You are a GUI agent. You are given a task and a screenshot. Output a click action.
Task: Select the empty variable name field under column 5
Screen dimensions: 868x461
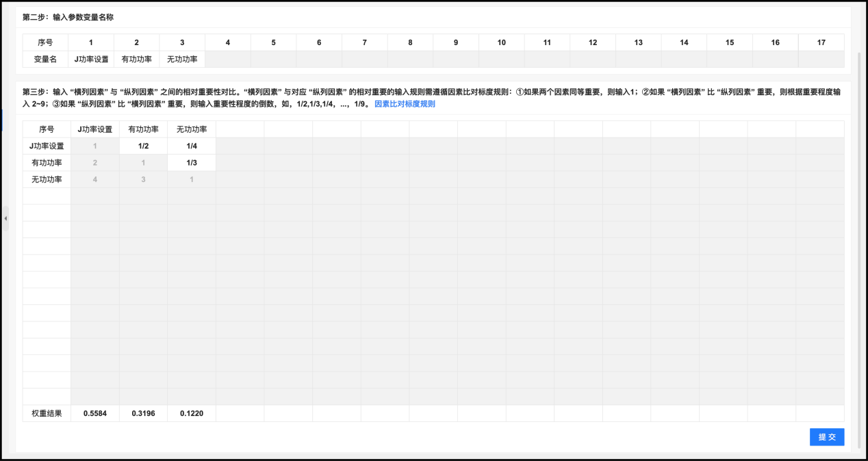[273, 60]
